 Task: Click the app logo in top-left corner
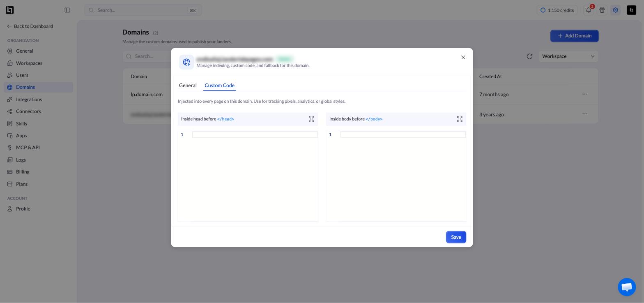pos(10,10)
